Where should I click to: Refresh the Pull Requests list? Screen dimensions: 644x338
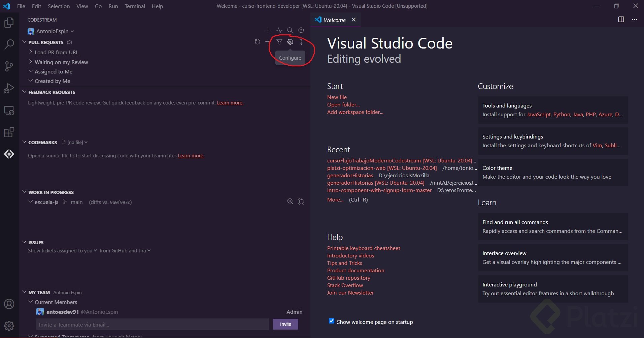click(x=257, y=42)
